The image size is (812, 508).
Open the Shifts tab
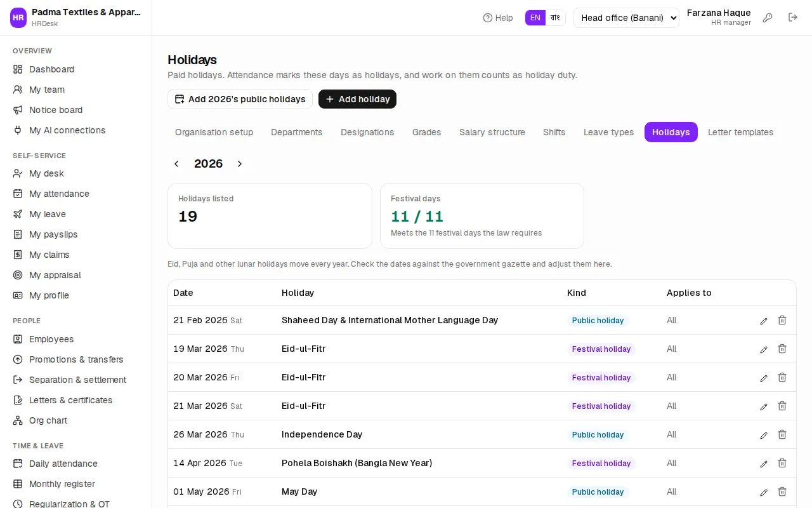pyautogui.click(x=554, y=132)
